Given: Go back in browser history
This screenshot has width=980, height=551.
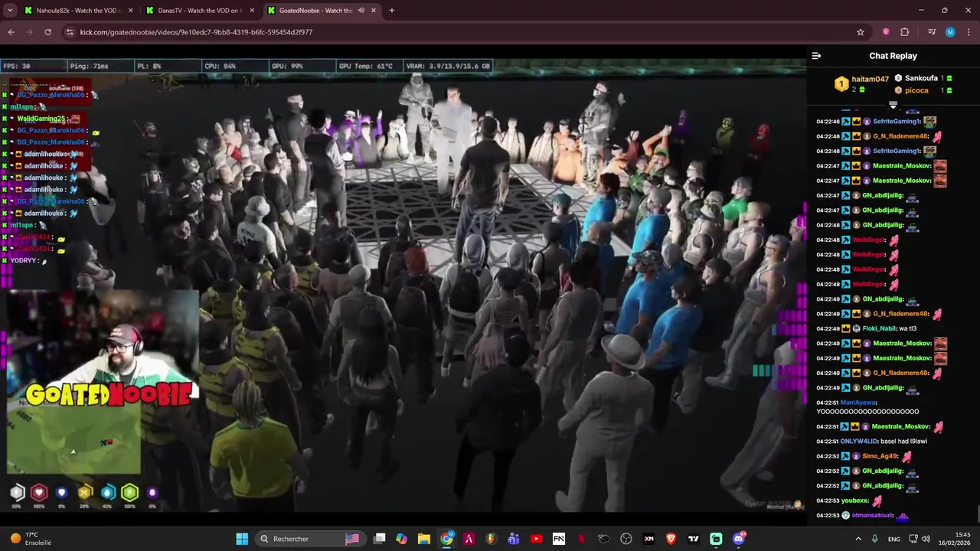Looking at the screenshot, I should coord(11,32).
